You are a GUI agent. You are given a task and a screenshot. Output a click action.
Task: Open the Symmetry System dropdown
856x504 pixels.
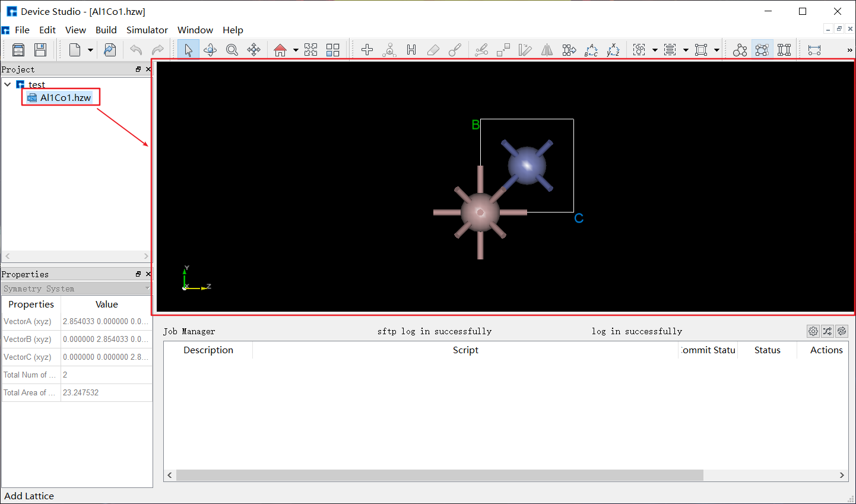tap(76, 289)
